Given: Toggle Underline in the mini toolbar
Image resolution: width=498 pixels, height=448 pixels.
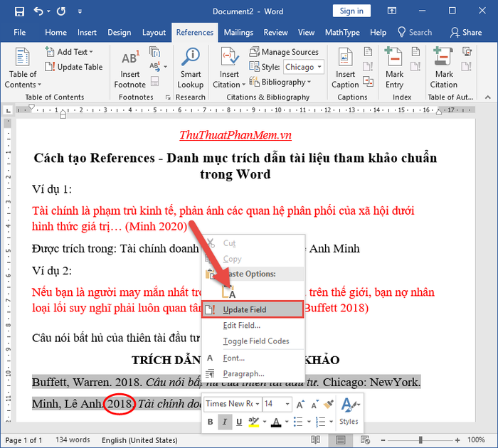Looking at the screenshot, I should [x=239, y=422].
